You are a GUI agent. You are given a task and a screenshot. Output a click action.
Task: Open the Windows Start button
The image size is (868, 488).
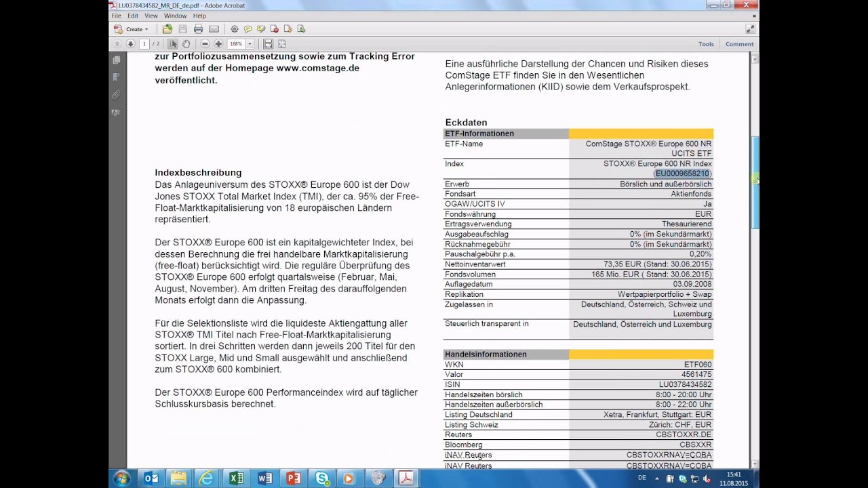[x=122, y=479]
